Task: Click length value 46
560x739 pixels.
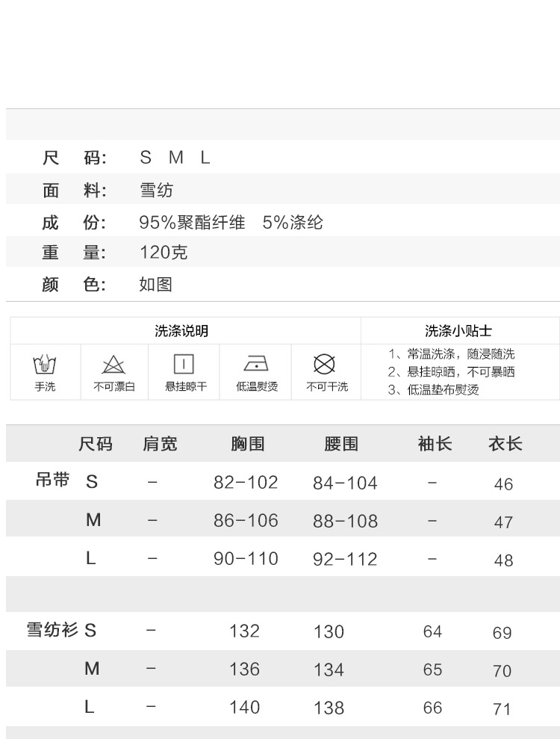Action: (x=503, y=484)
